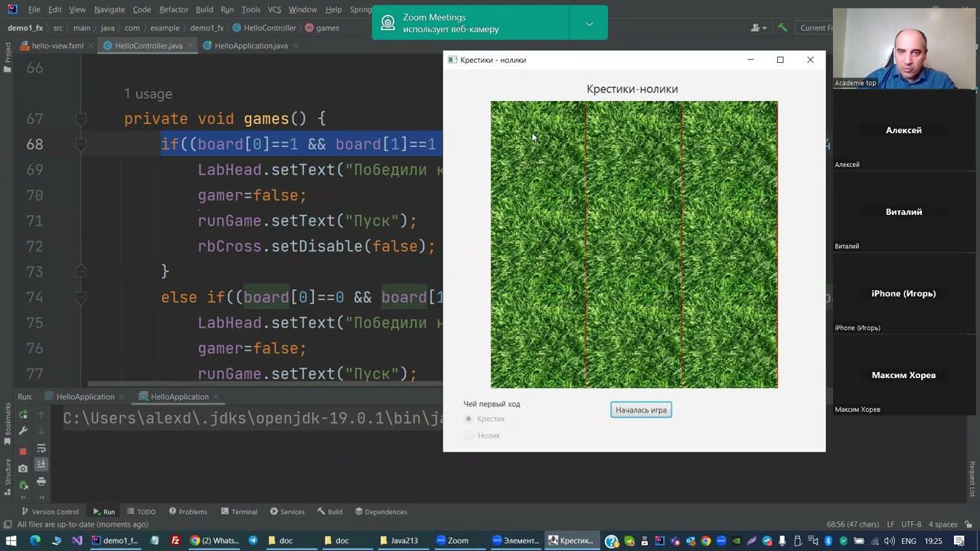Expand the Zoom Meetings notification chevron
The height and width of the screenshot is (551, 980).
pos(589,24)
